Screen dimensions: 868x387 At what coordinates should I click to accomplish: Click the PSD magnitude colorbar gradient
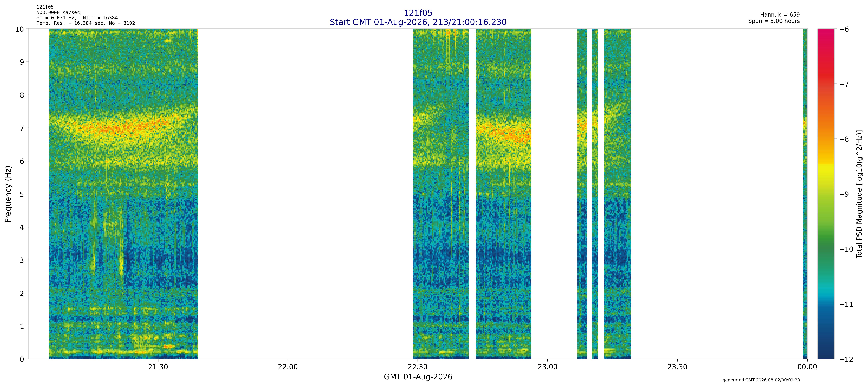(826, 194)
